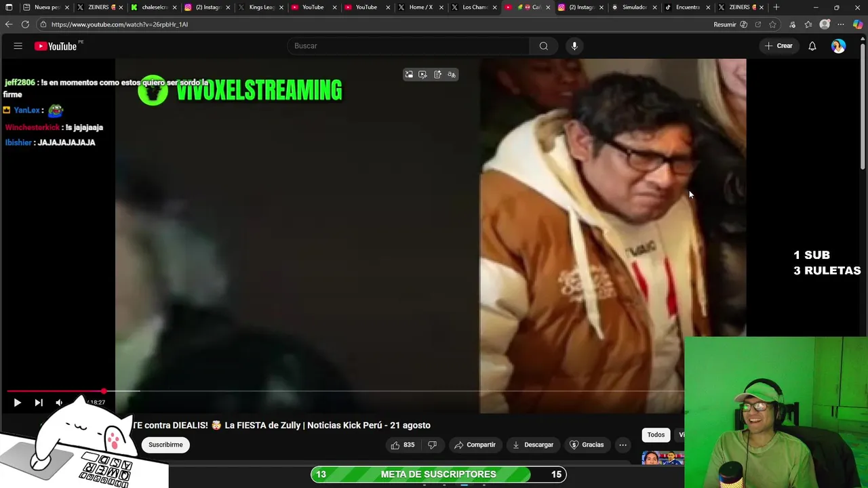Image resolution: width=868 pixels, height=488 pixels.
Task: Mute the video volume speaker icon
Action: [x=60, y=403]
